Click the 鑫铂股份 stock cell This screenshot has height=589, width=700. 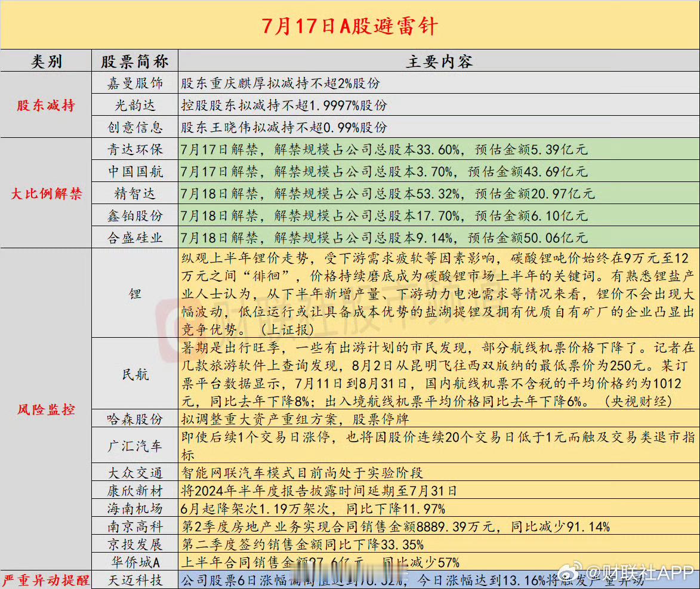tap(134, 215)
